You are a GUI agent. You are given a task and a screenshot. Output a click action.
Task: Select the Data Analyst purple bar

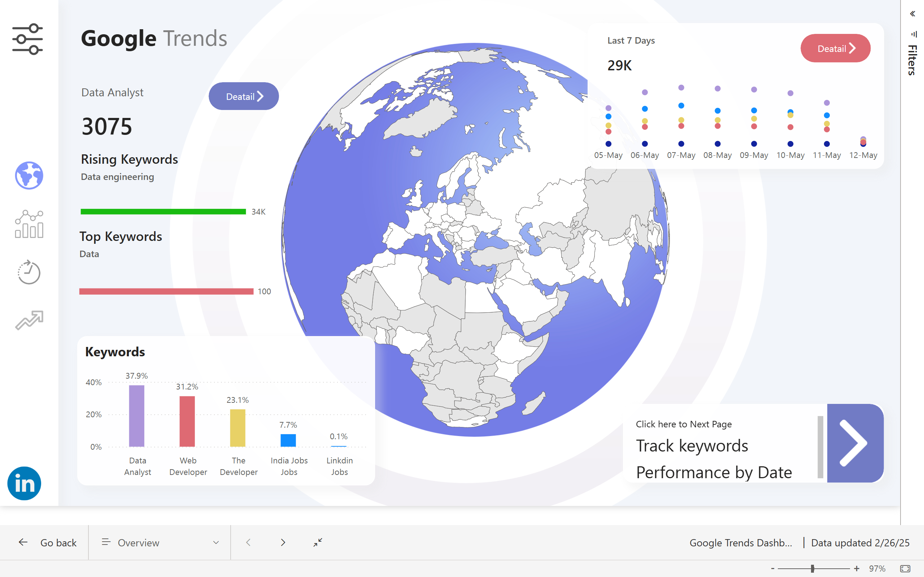(x=137, y=415)
